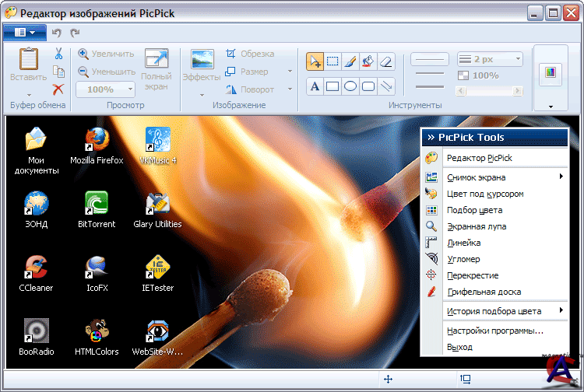Select Настройки программы in the tools menu
This screenshot has width=584, height=392.
(x=494, y=331)
